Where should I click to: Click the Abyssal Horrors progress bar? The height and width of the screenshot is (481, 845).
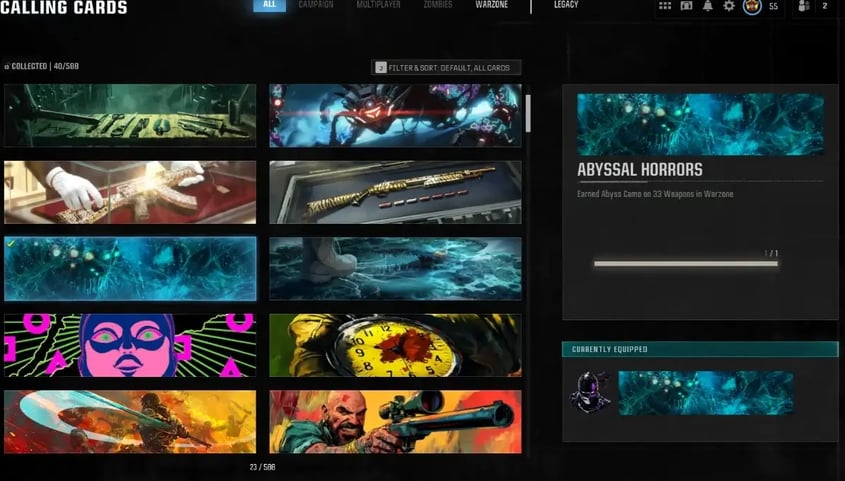pyautogui.click(x=686, y=264)
